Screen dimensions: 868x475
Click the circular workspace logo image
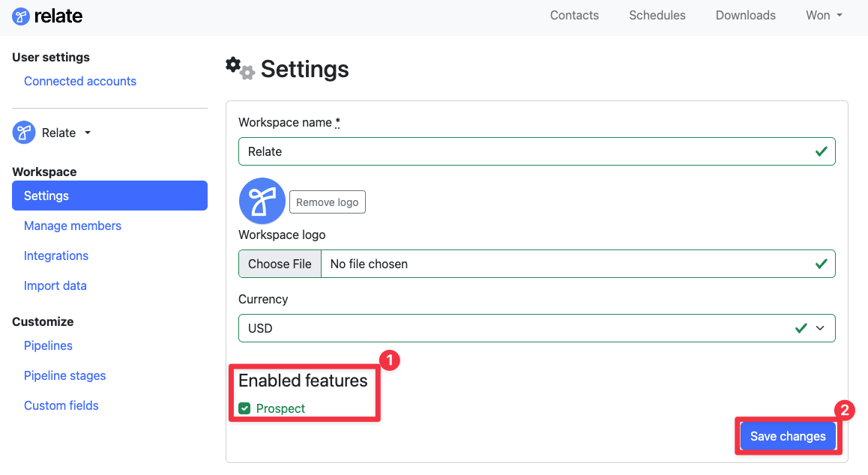click(262, 201)
